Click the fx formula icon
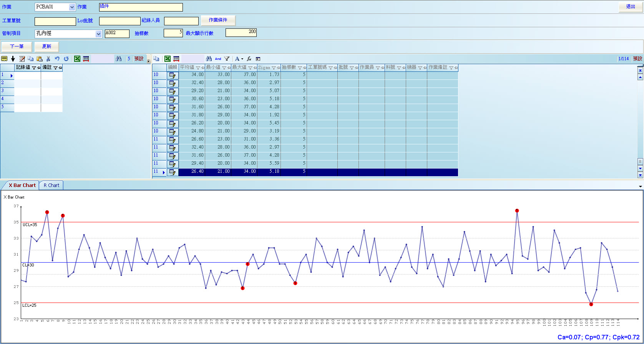This screenshot has width=644, height=344. pyautogui.click(x=249, y=59)
